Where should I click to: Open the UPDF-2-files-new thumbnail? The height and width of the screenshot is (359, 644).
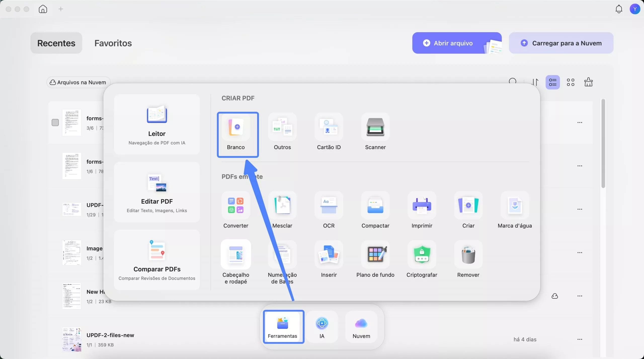(x=72, y=339)
